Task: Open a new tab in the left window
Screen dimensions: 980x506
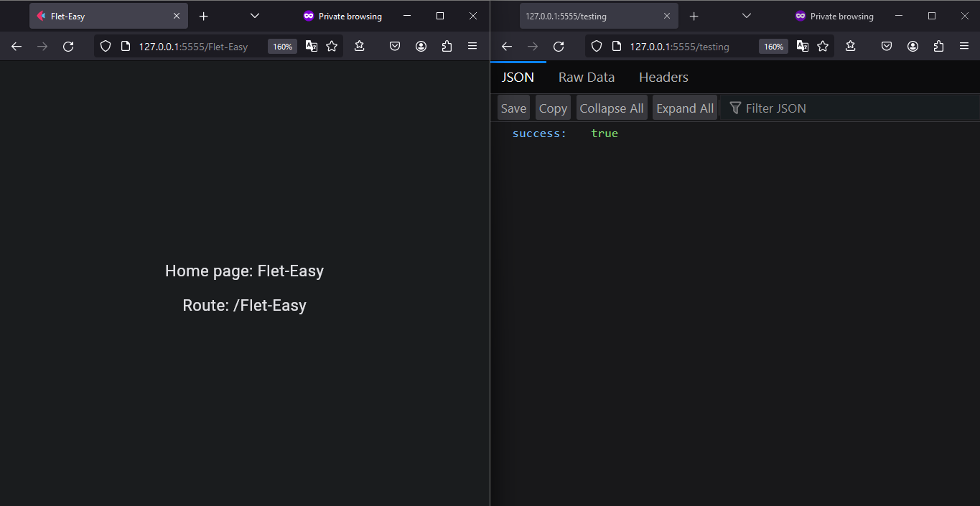Action: click(x=204, y=16)
